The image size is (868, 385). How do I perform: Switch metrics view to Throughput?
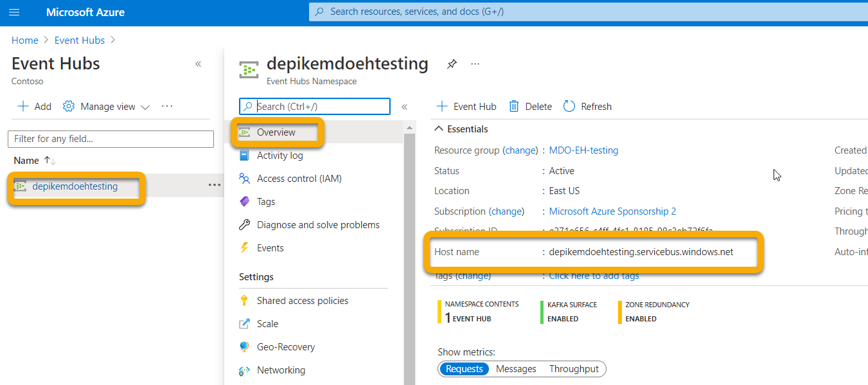pos(574,369)
